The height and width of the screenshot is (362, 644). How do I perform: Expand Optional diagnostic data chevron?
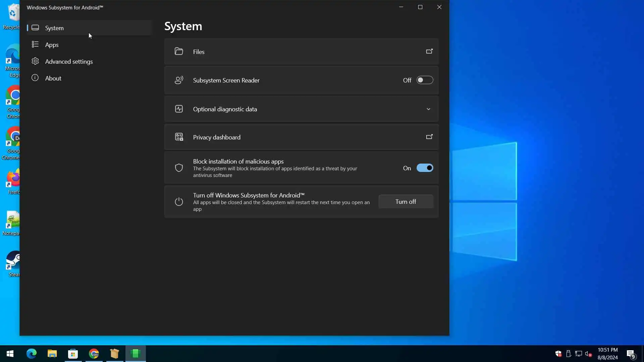[x=428, y=109]
